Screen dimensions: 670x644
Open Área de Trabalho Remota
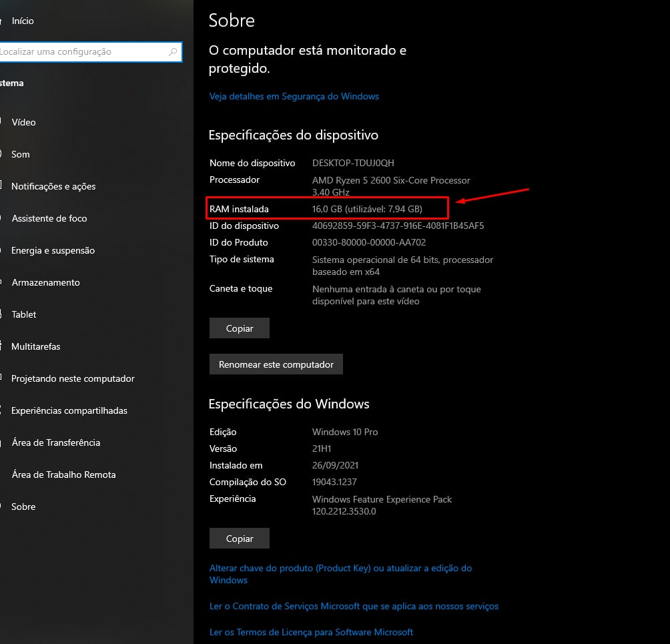coord(63,474)
